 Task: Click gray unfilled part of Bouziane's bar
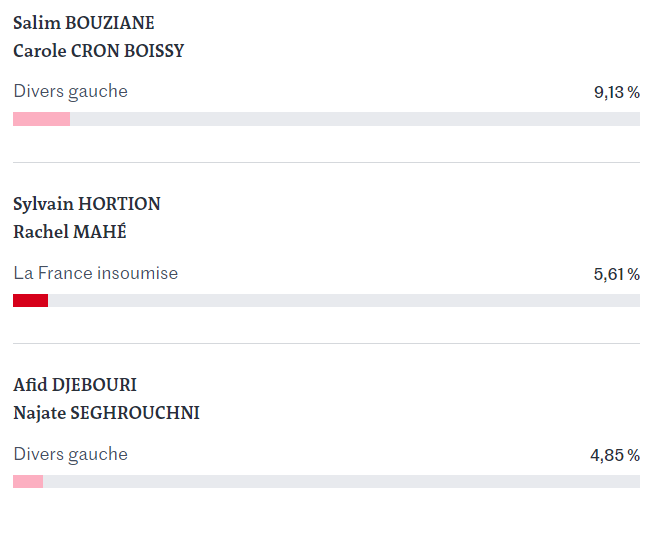(355, 119)
